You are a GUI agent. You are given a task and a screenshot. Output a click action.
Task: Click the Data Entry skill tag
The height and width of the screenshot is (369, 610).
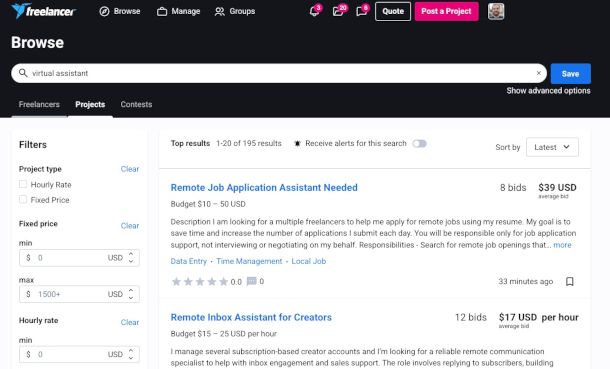(189, 261)
